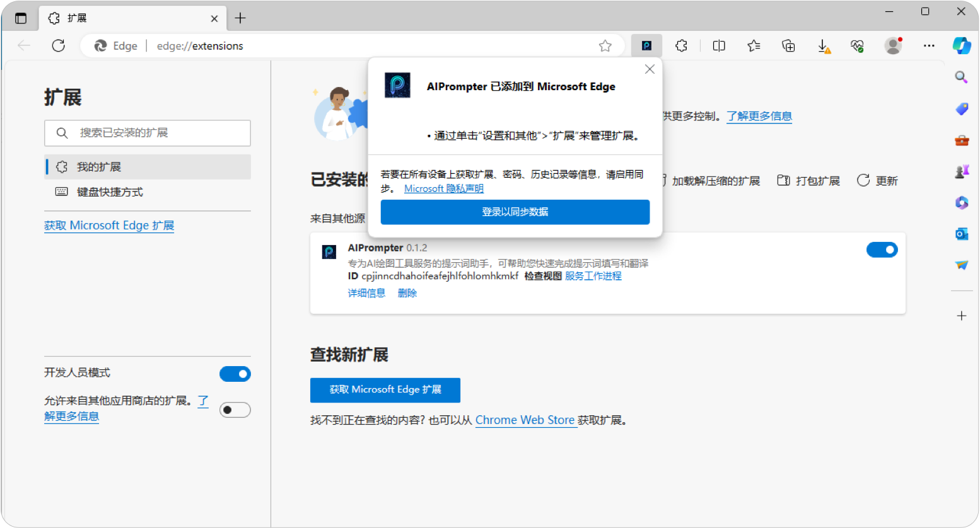Open the Settings and more menu

click(929, 45)
